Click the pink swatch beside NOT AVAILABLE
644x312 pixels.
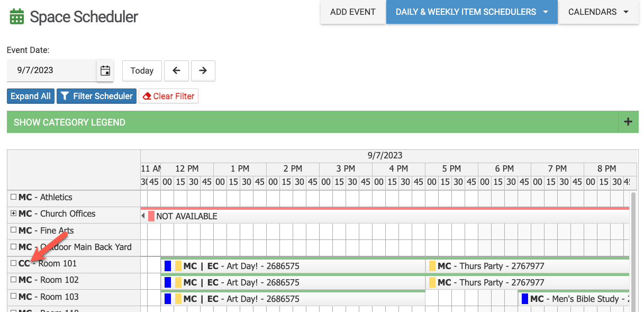point(151,216)
